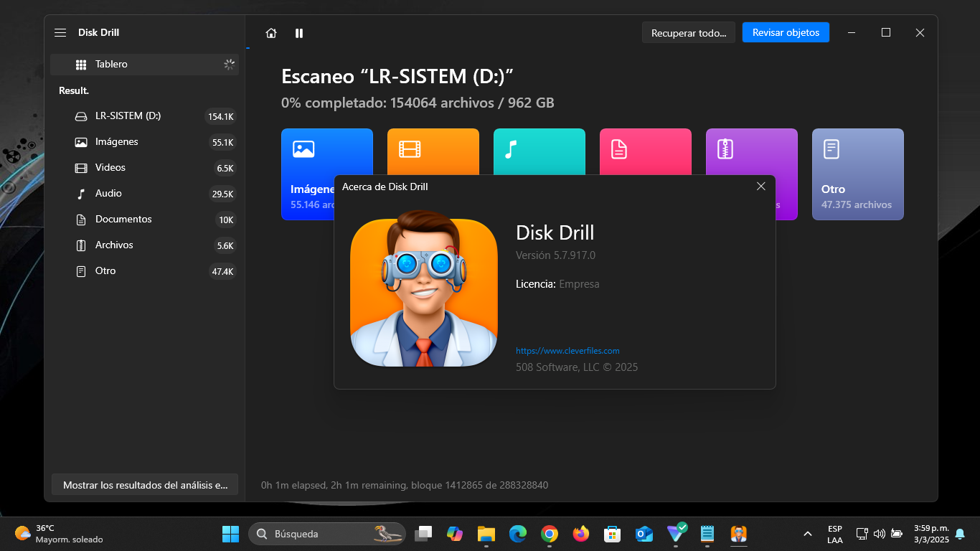Open Windows Start menu

(x=231, y=534)
